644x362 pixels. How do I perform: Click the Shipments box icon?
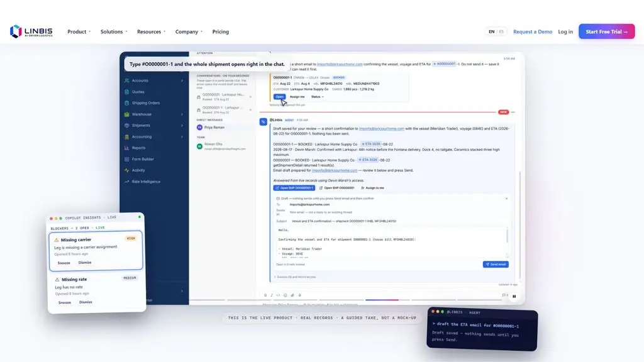[126, 126]
